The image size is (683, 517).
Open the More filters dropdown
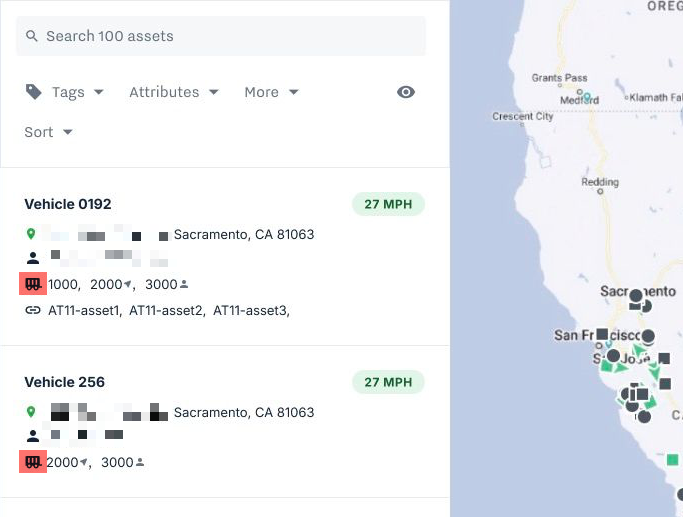271,92
